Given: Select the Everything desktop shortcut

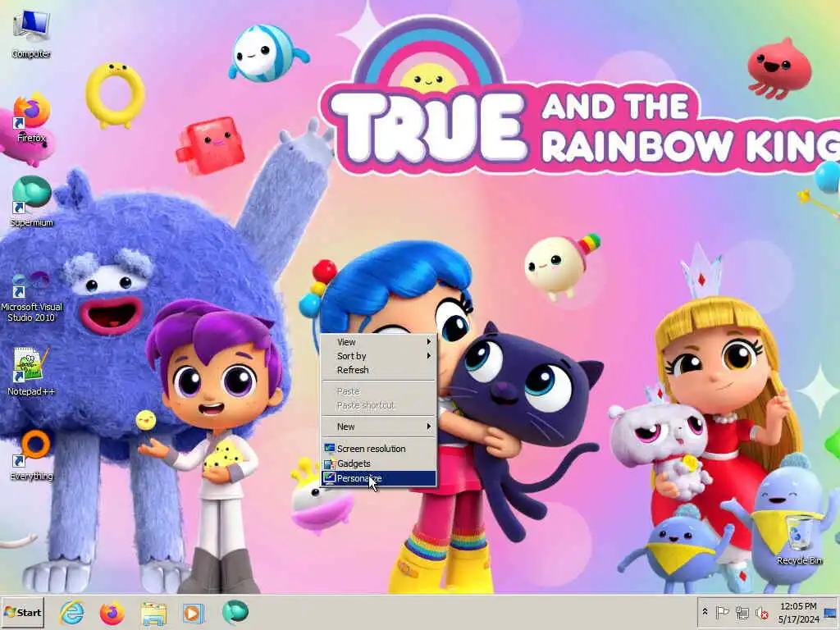Looking at the screenshot, I should [x=31, y=455].
